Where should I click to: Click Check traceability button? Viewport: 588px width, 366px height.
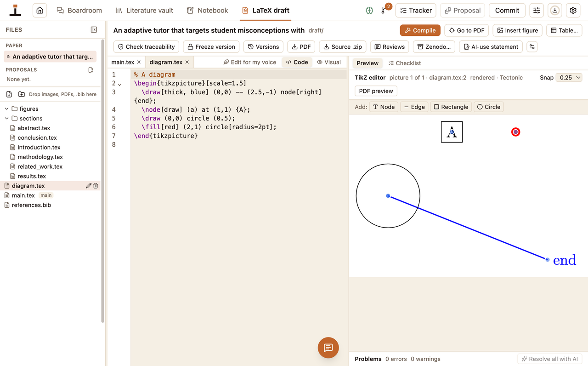tap(146, 46)
